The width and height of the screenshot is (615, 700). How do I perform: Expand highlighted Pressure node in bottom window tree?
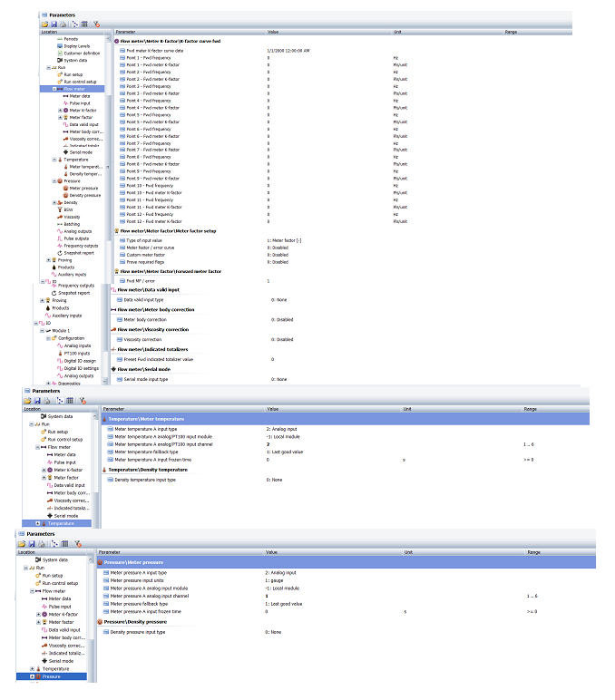[32, 676]
